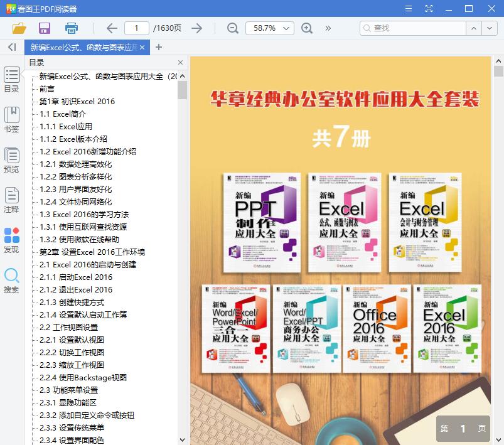The image size is (504, 445).
Task: Collapse the sidebar panel
Action: (x=12, y=47)
